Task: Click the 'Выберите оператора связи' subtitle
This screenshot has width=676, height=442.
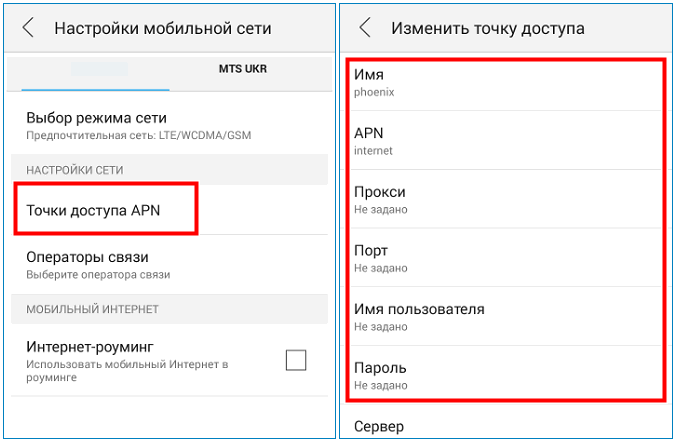Action: point(98,275)
